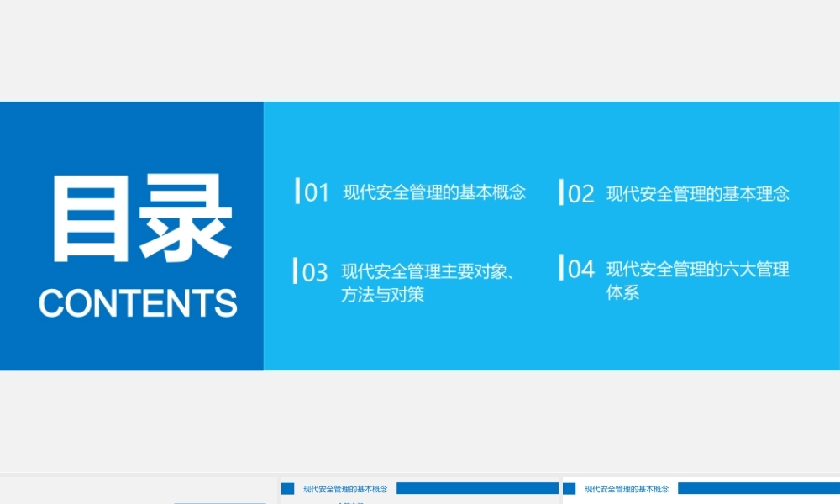
Task: Open section 现代安全管理的六大管理体系
Action: 698,281
